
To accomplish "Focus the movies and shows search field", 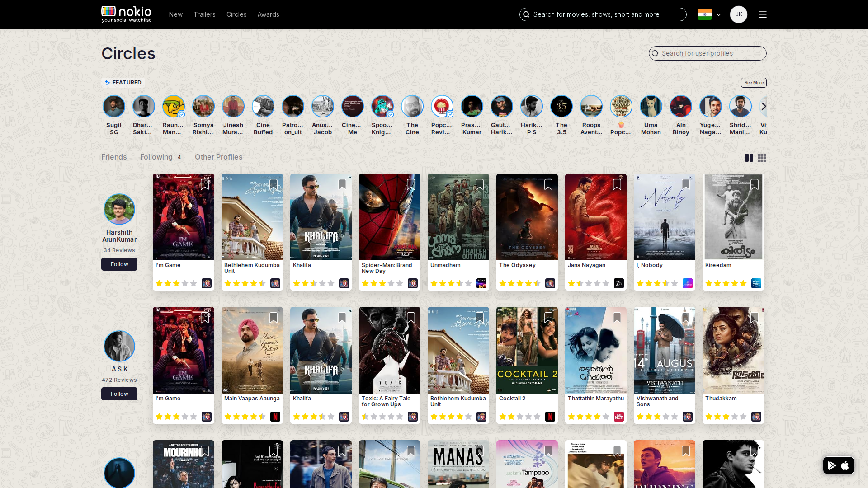I will (x=603, y=14).
